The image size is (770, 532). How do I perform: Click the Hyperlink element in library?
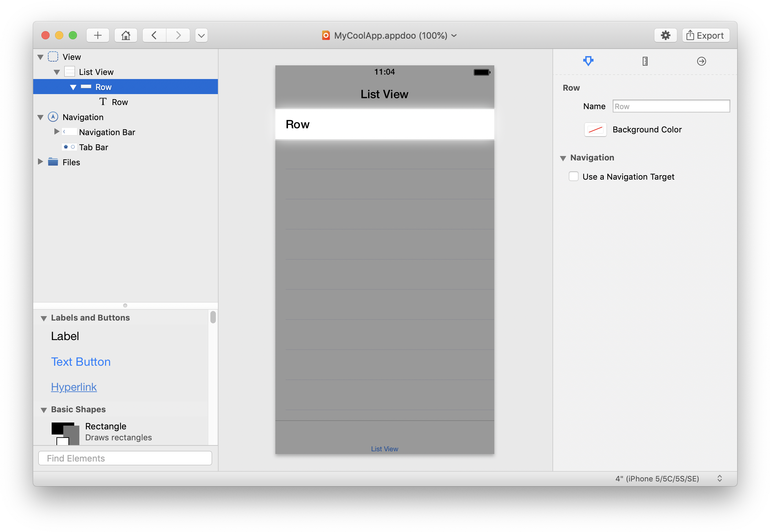(x=74, y=387)
